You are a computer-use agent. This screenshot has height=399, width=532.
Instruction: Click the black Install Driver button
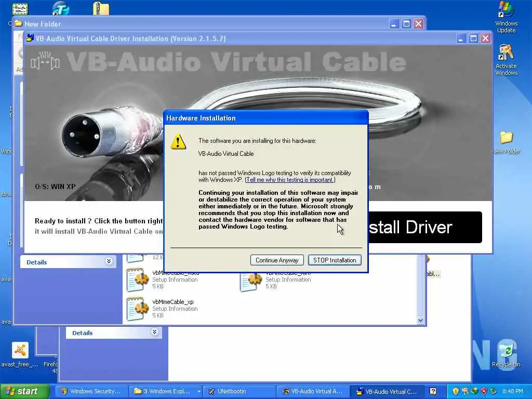[x=425, y=227]
